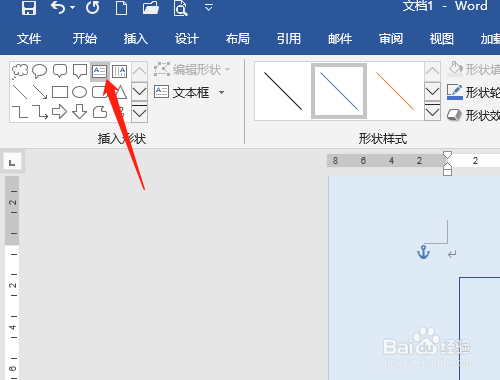
Task: Select the elbow connector shape
Action: pyautogui.click(x=20, y=112)
